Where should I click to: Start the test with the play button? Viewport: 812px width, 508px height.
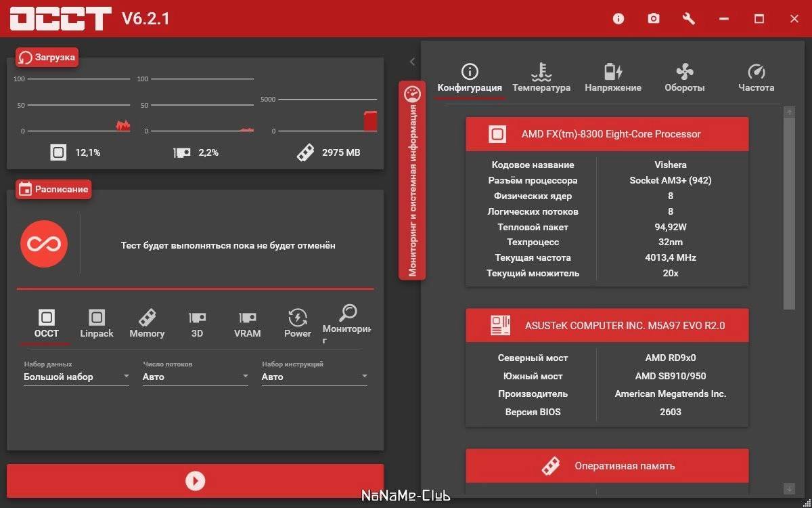tap(195, 480)
